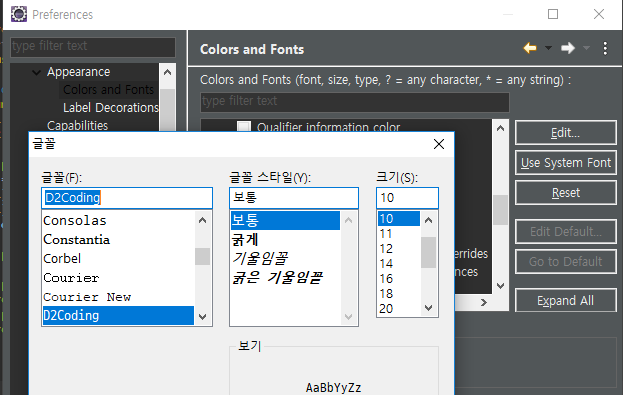Select 굵게 bold style
Screen dimensions: 623x395
pos(285,240)
